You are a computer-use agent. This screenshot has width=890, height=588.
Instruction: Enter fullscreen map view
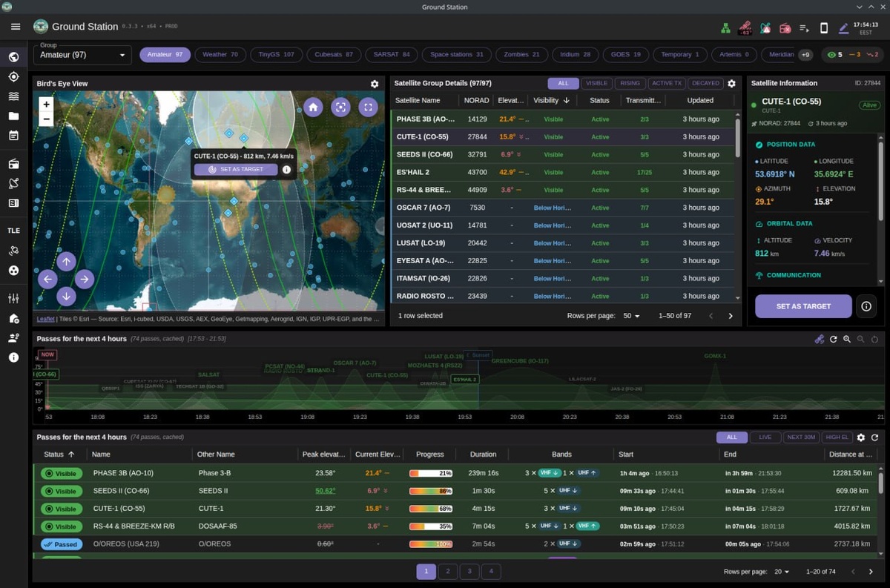(369, 108)
